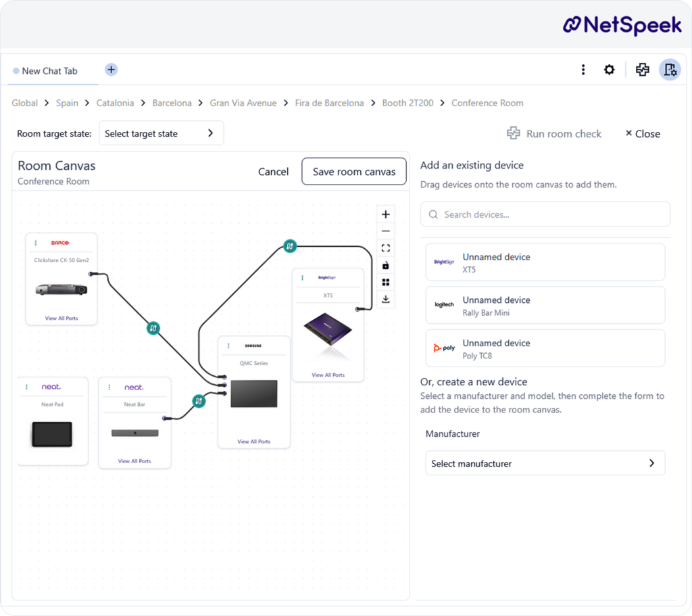Click connection node between Barco and Samsung
Screen dimensions: 692x616
pos(154,329)
